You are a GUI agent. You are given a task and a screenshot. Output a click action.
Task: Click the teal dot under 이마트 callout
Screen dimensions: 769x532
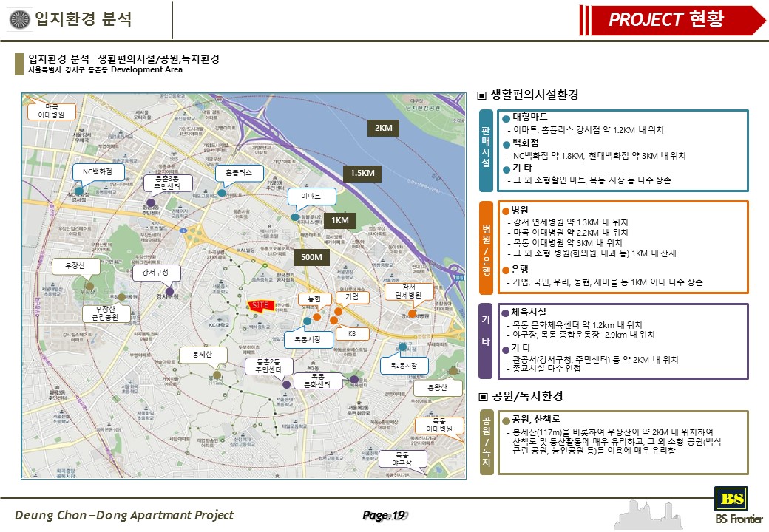295,217
